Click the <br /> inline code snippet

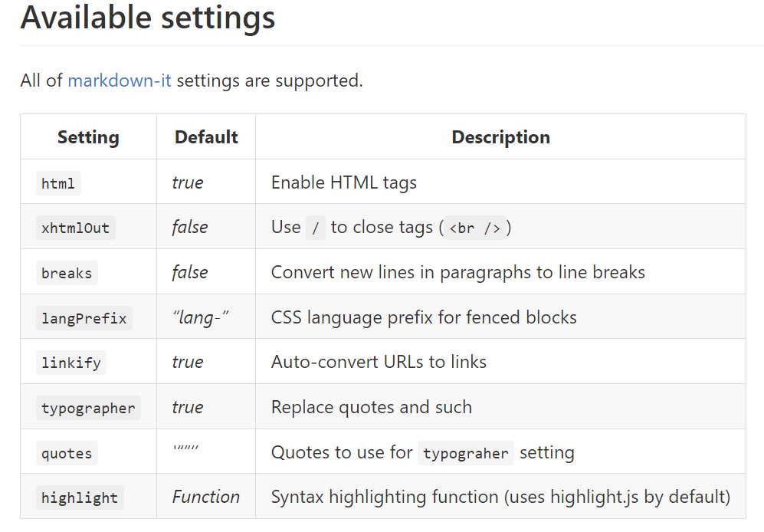[x=475, y=228]
